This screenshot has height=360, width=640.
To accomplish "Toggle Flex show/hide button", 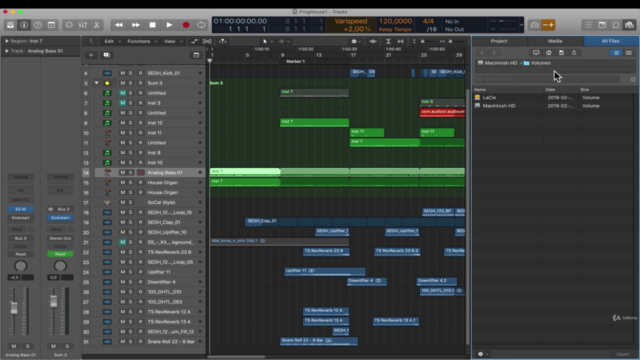I will (x=207, y=41).
